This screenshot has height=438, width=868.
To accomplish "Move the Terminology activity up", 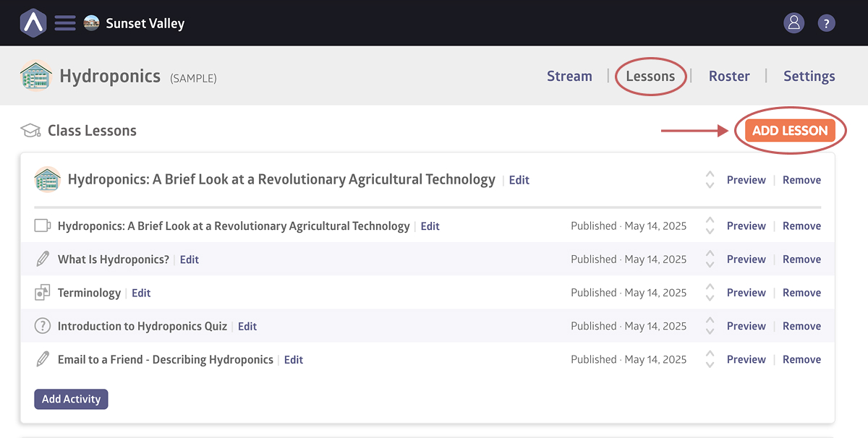I will pos(710,288).
